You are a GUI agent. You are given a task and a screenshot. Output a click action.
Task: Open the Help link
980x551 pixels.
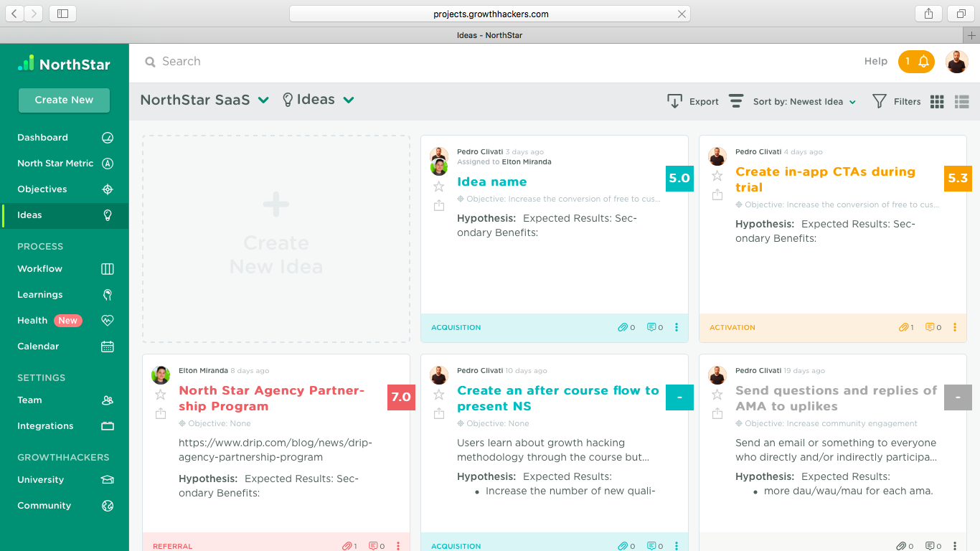875,62
